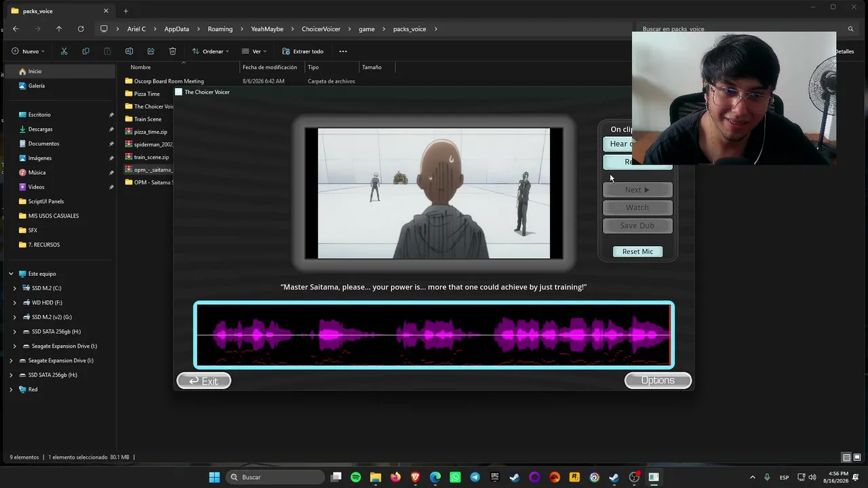The width and height of the screenshot is (868, 488).
Task: Click the taskbar Buscar search box
Action: (x=275, y=477)
